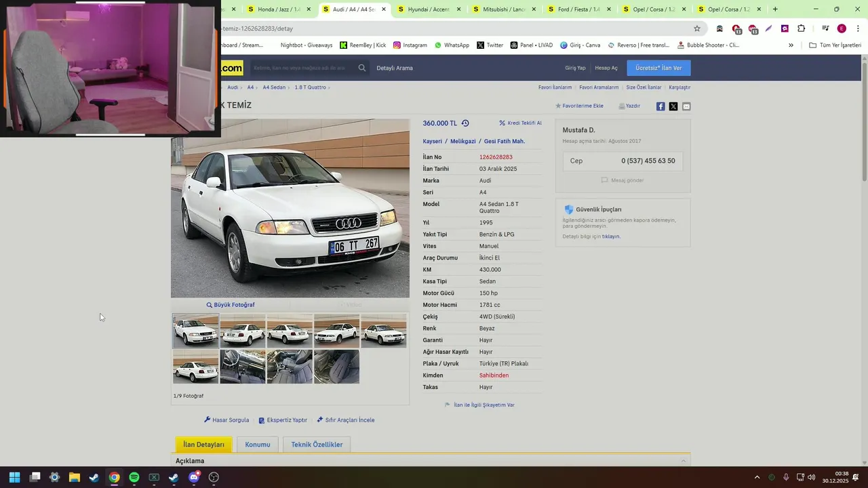Image resolution: width=868 pixels, height=488 pixels.
Task: Open price history icon next to 360.000 TL
Action: click(465, 123)
